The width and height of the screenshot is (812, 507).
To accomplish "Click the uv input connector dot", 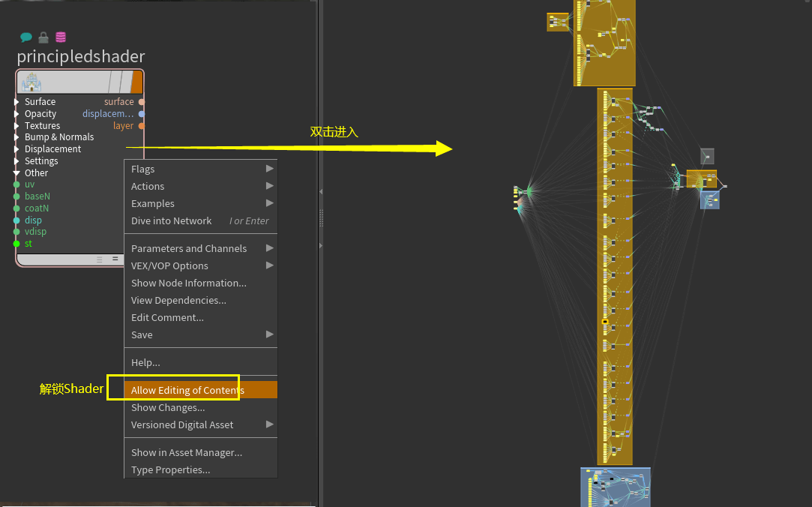I will pos(16,184).
